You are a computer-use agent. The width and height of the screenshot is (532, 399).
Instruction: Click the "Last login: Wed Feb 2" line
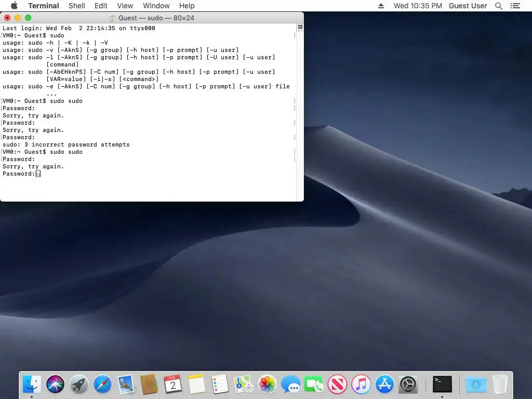click(79, 28)
